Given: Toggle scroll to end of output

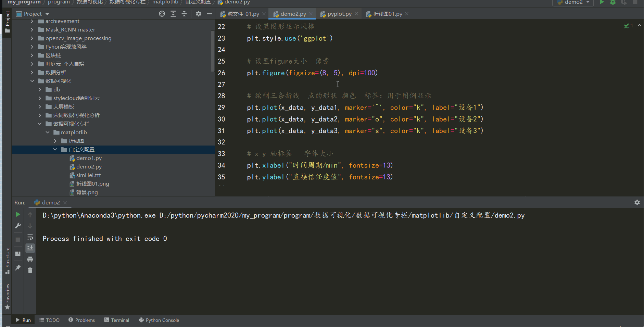Looking at the screenshot, I should [30, 248].
